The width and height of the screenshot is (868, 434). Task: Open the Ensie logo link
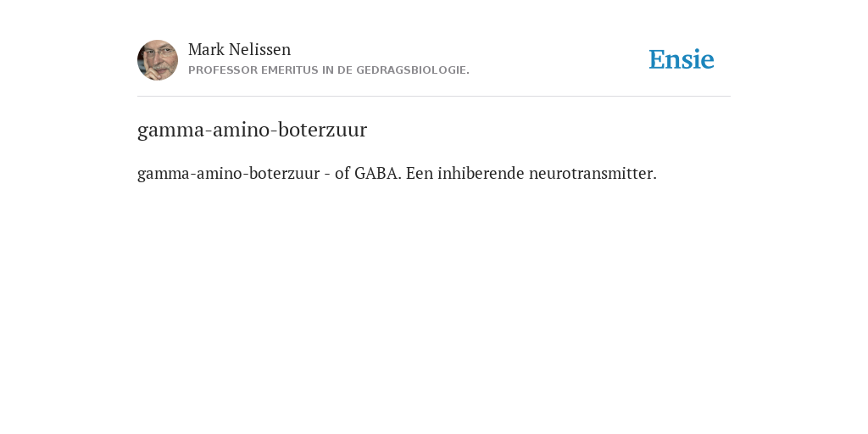(682, 59)
